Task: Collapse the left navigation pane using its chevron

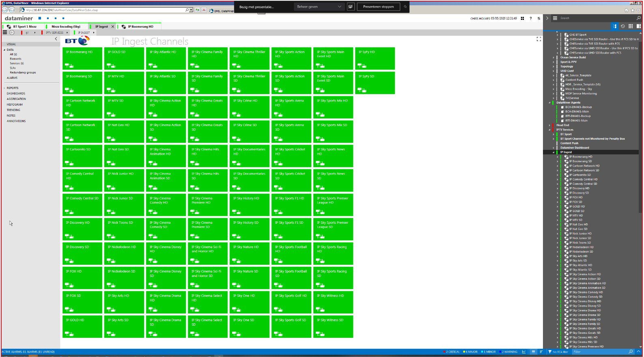Action: pyautogui.click(x=56, y=39)
